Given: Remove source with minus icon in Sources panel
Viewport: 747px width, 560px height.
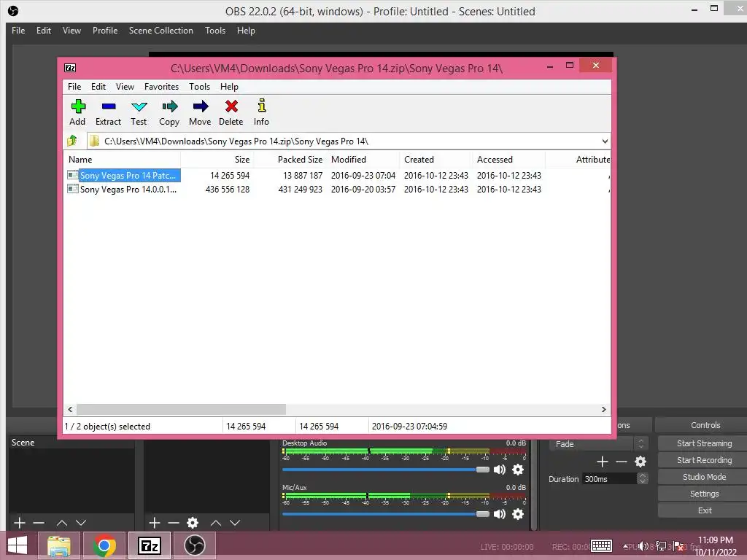Looking at the screenshot, I should tap(174, 523).
